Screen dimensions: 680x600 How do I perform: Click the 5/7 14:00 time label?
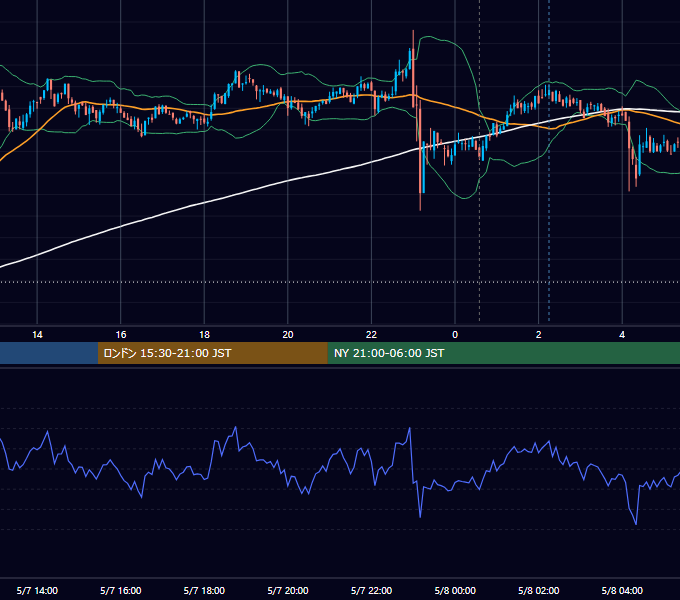(x=37, y=590)
